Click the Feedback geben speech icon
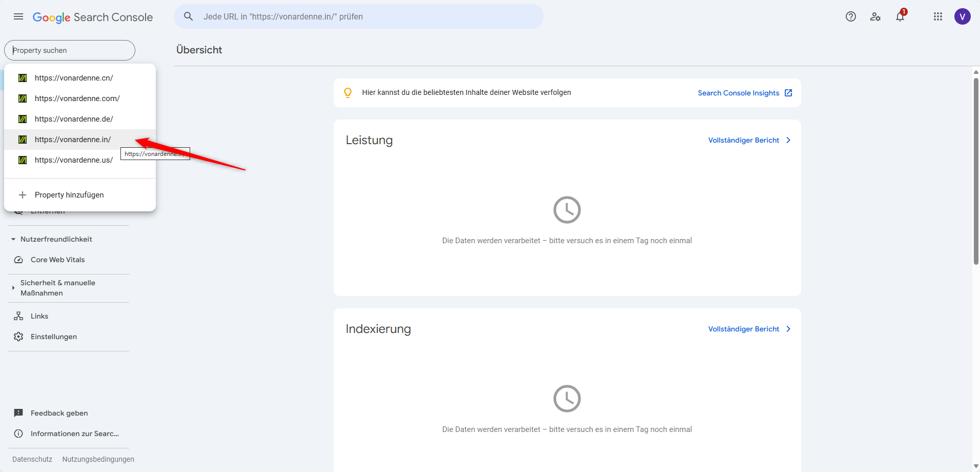 tap(18, 413)
